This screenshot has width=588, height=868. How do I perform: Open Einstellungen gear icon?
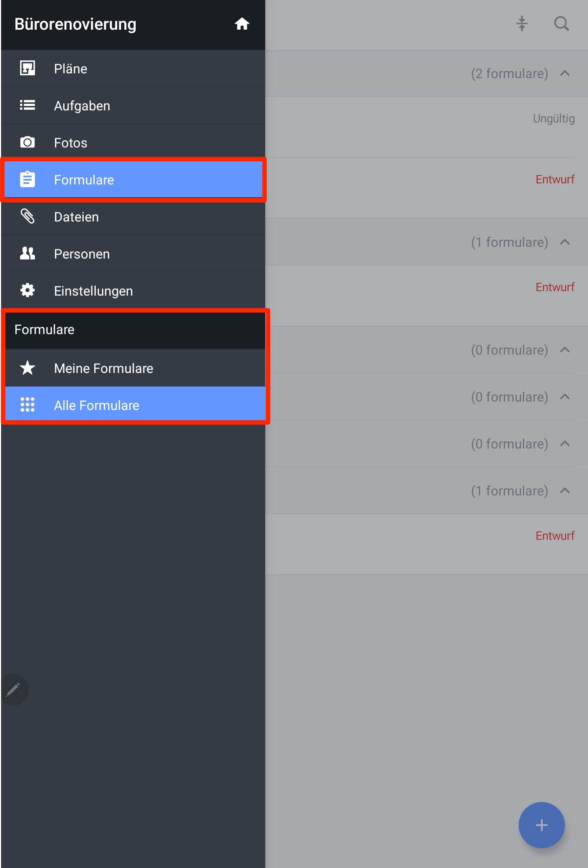click(27, 290)
